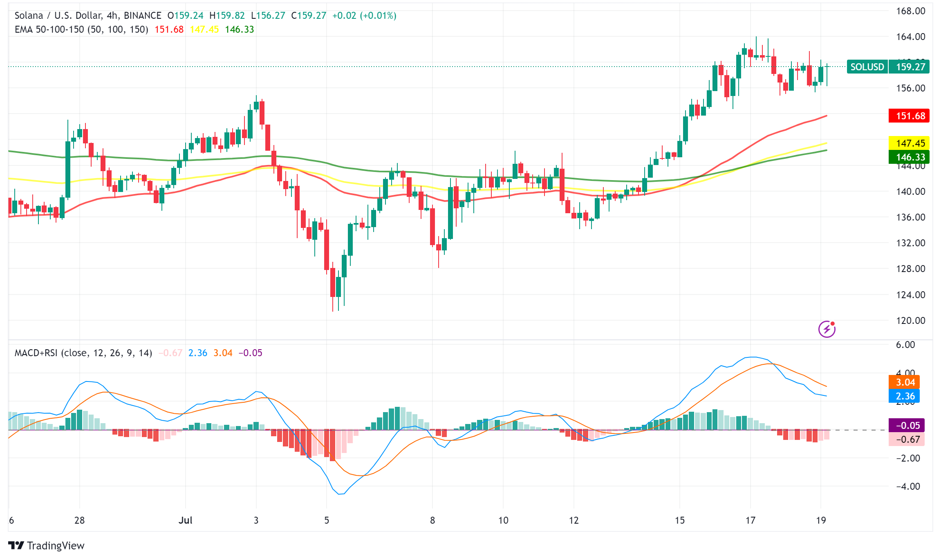Click the pink -0.67 histogram label
941x560 pixels.
pos(907,440)
